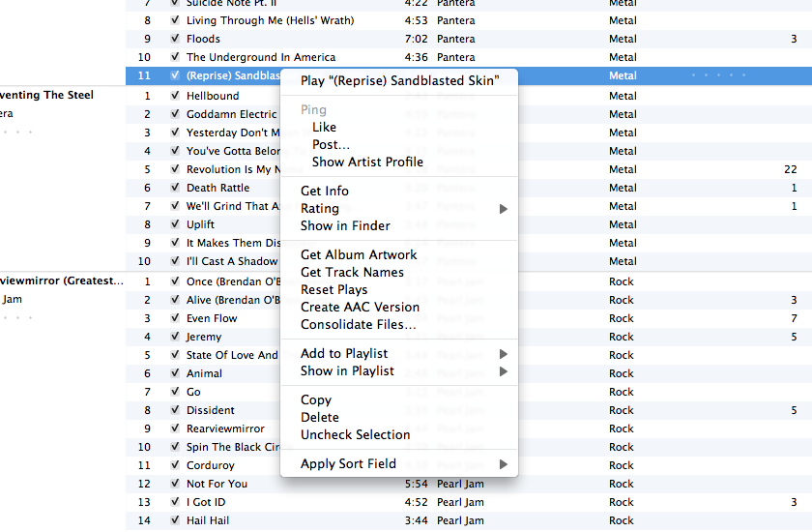Click Pantera artist in The Underground In America row
Screen dimensions: 812x532
455,57
